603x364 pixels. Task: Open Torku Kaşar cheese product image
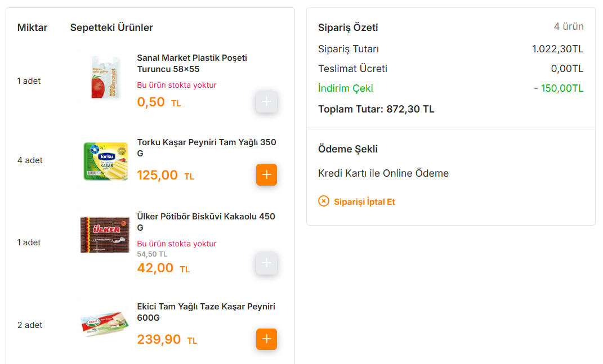coord(105,161)
